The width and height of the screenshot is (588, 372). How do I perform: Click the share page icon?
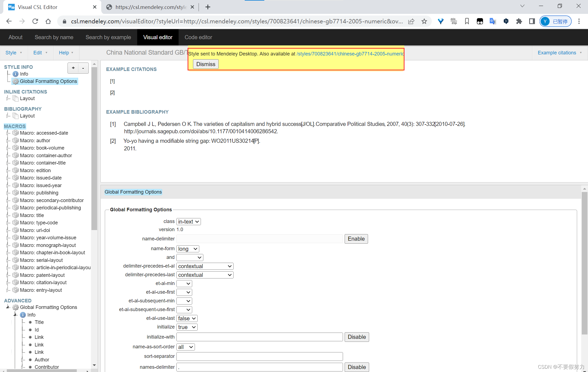click(x=411, y=21)
